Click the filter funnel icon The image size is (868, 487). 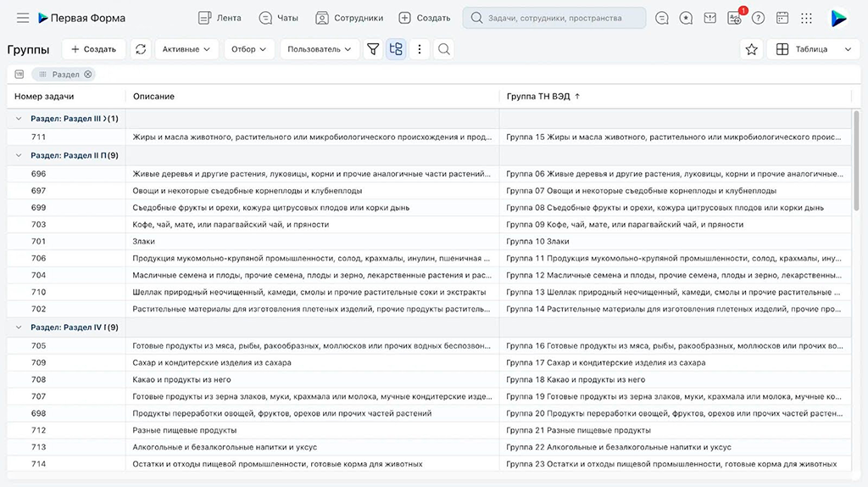[x=373, y=49]
